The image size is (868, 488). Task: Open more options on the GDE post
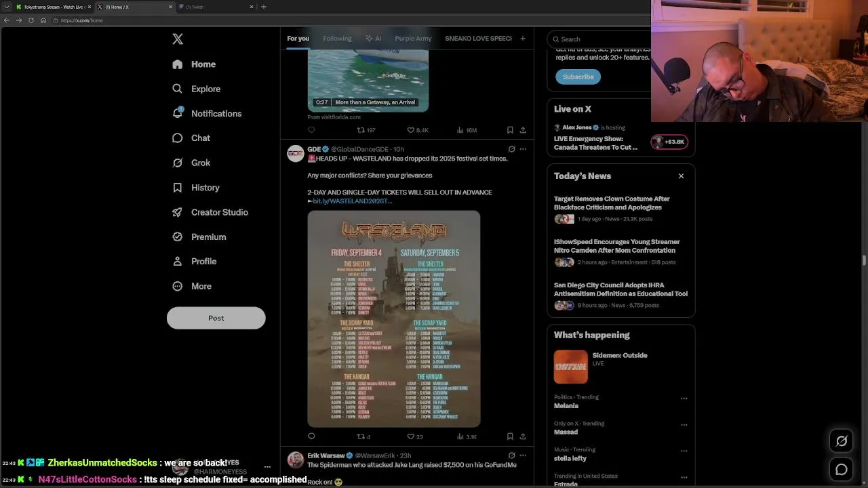point(523,149)
